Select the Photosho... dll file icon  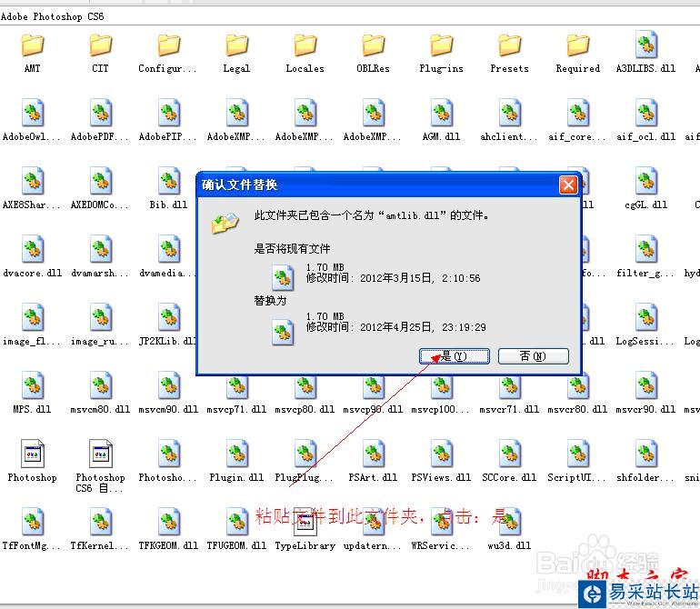(x=169, y=454)
